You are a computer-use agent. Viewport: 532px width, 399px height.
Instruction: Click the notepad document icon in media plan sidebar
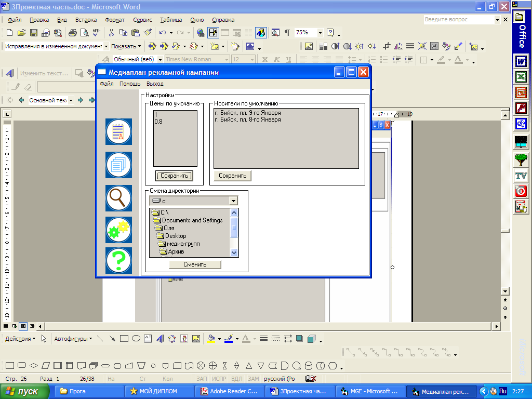pos(118,132)
